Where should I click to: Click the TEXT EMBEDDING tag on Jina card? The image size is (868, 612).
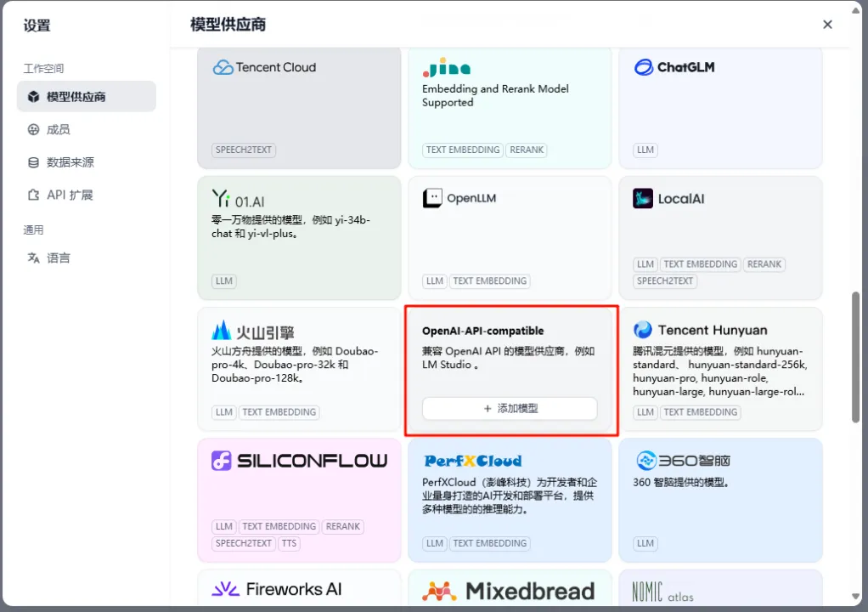click(x=463, y=150)
